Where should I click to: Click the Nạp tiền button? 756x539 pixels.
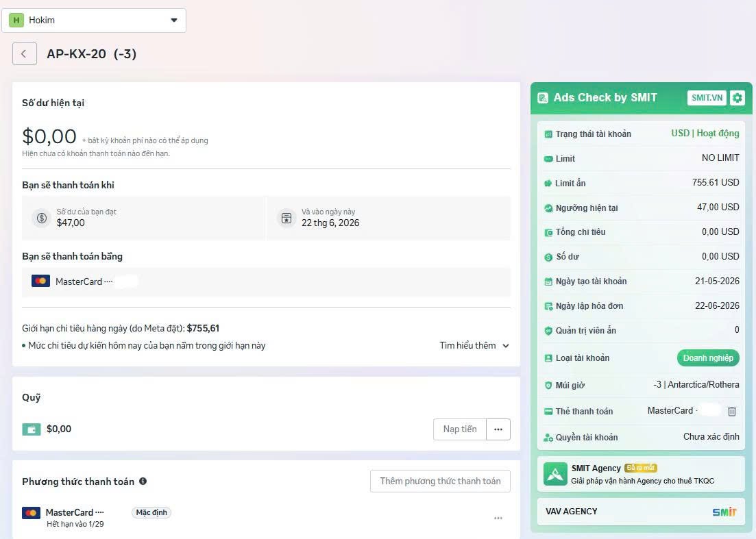[x=459, y=429]
